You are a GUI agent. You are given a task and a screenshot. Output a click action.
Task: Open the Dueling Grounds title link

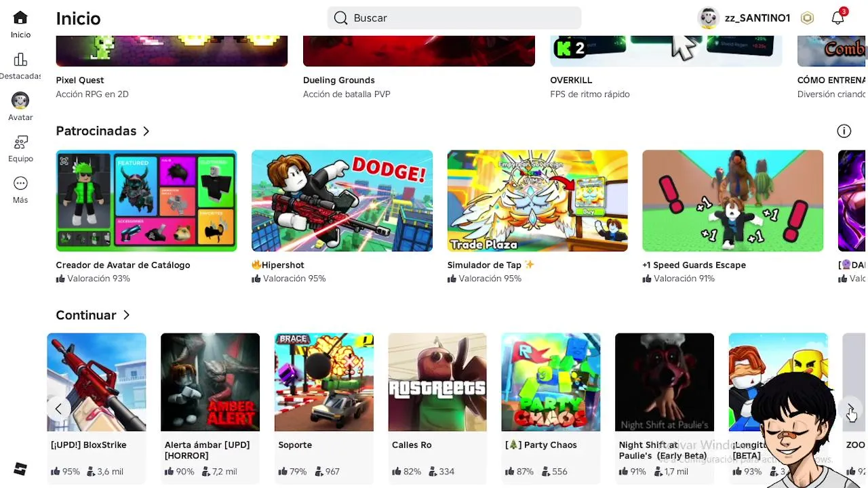pos(339,80)
